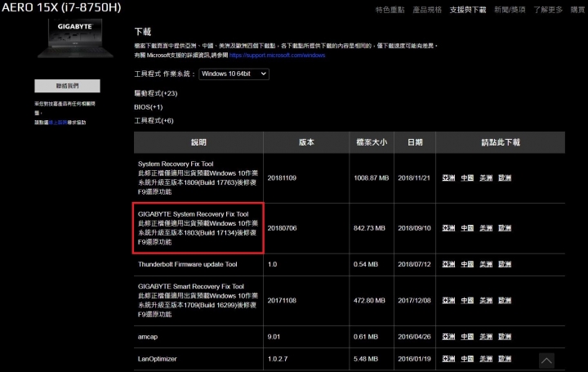Download LanOptimizer from 歐洲 server
This screenshot has width=588, height=372.
click(x=505, y=359)
